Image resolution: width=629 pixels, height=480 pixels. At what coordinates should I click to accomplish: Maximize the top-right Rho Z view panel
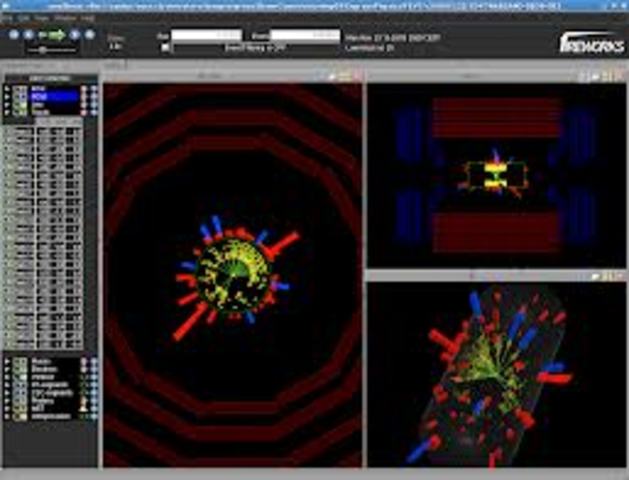[x=607, y=76]
